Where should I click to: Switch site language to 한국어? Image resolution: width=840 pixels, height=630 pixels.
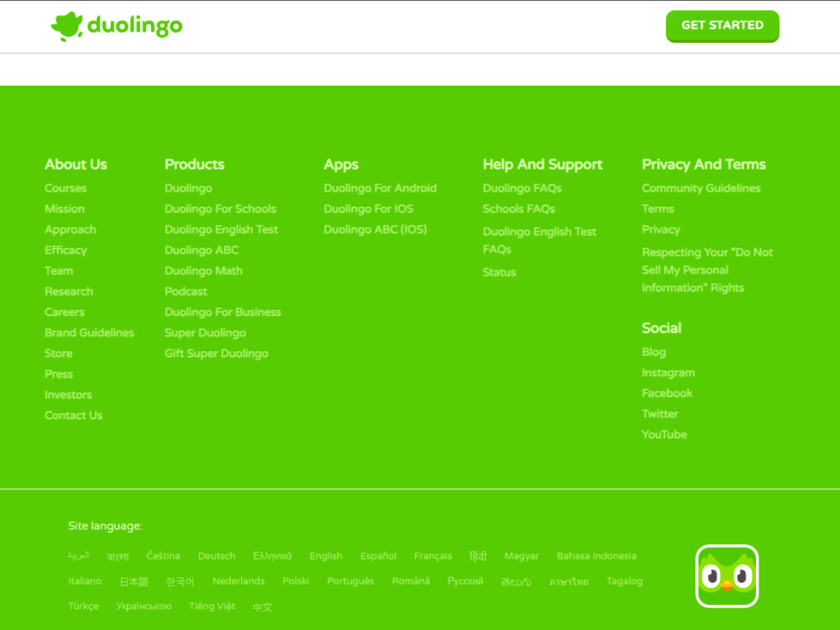(x=180, y=582)
